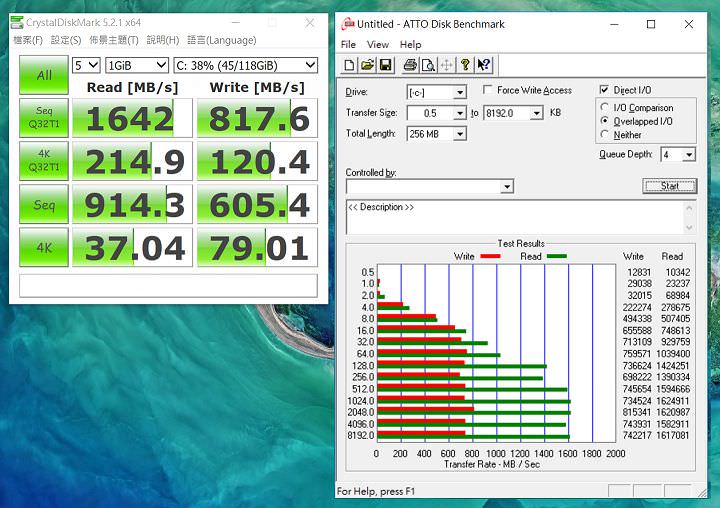Viewport: 720px width, 508px height.
Task: Choose the Neither radio option
Action: point(604,135)
